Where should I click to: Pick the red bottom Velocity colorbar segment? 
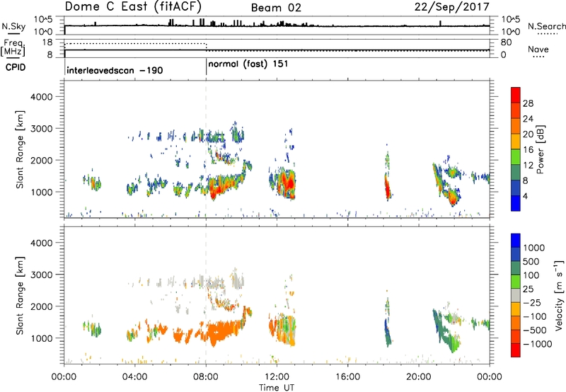click(516, 350)
